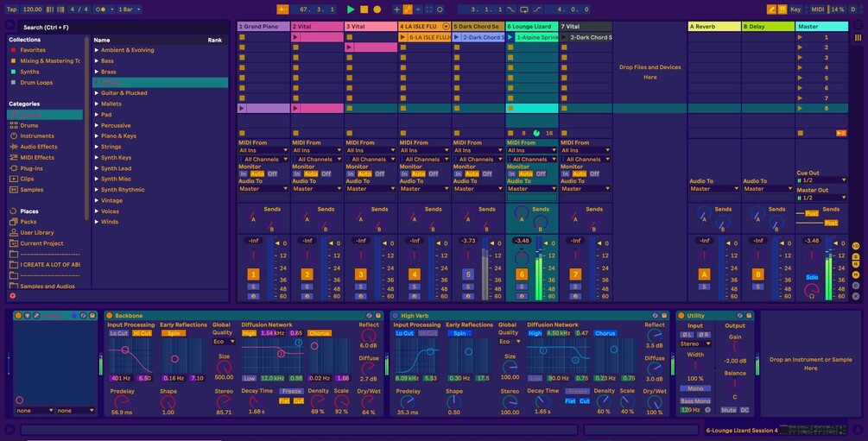Click the MIDI arrangement overdub plus icon
This screenshot has height=441, width=868.
click(396, 9)
